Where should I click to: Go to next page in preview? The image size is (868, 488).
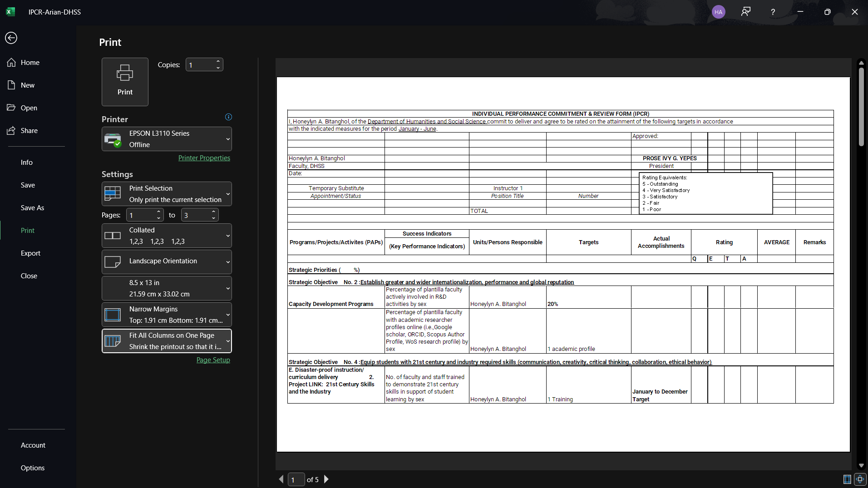point(326,479)
